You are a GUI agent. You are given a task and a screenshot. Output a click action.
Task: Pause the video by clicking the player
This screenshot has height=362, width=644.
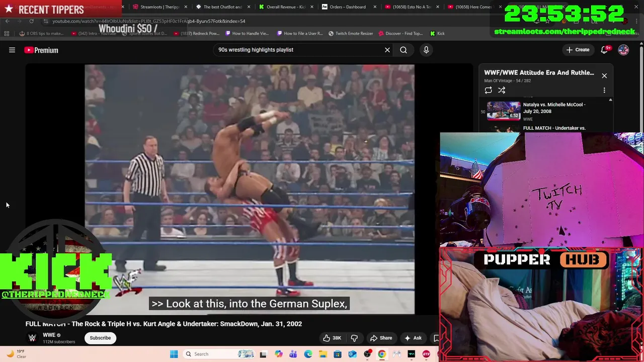(250, 189)
